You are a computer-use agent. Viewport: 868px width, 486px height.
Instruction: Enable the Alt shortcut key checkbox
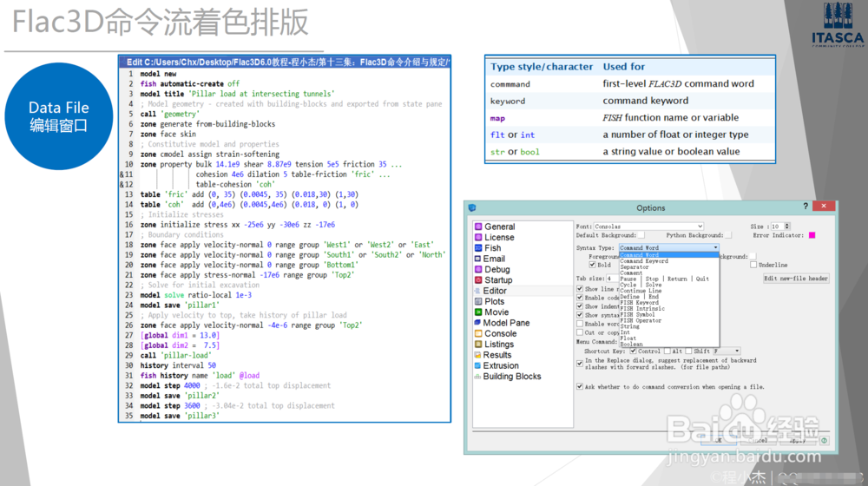click(667, 351)
